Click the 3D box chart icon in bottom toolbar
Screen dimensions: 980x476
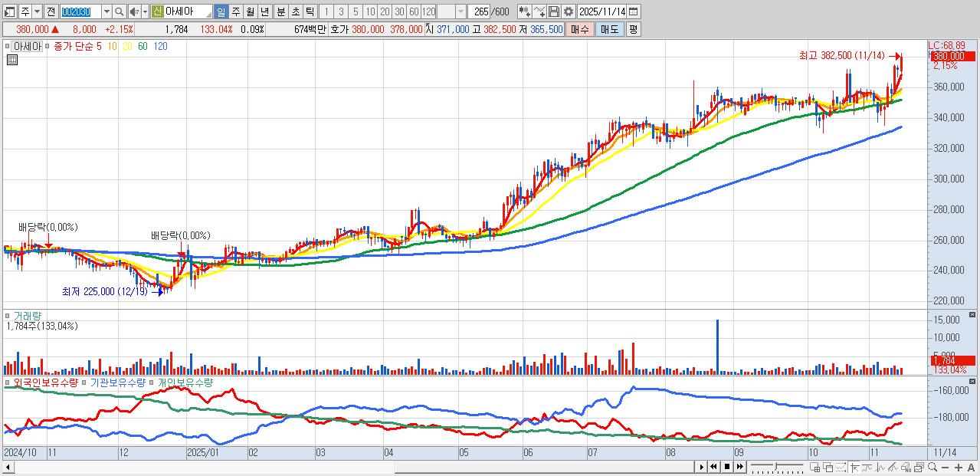(x=906, y=467)
